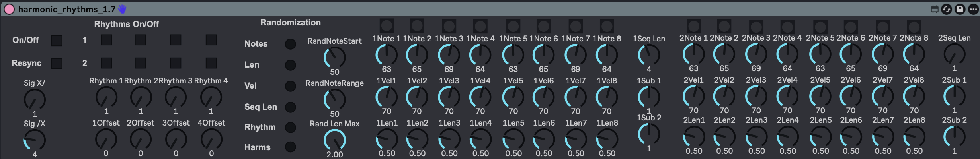980x159 pixels.
Task: Save the device preset with disk icon
Action: click(960, 9)
